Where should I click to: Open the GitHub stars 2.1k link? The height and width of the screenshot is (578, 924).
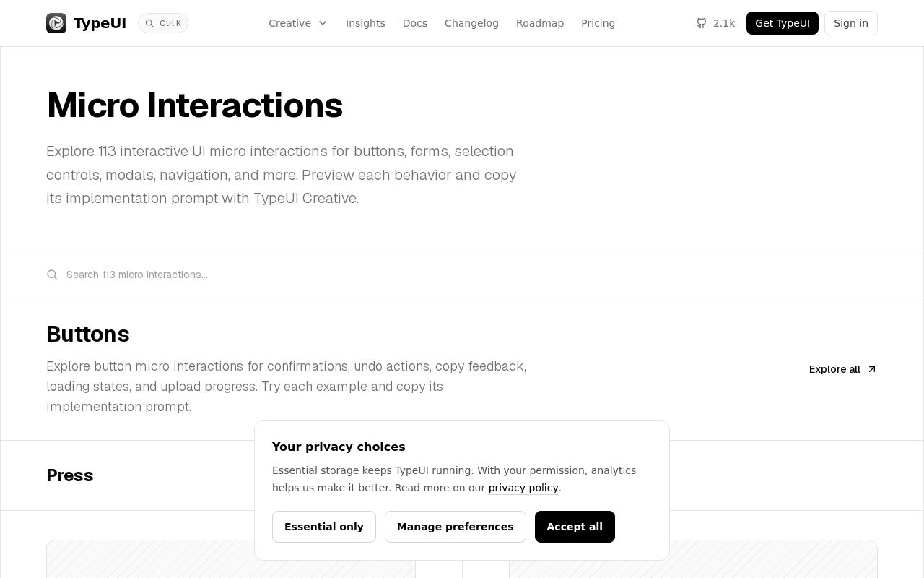coord(715,23)
